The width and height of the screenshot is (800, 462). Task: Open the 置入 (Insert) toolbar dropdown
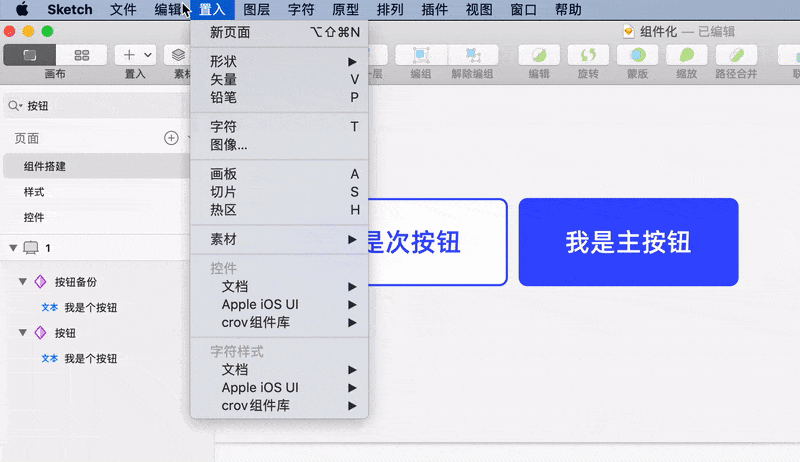tap(135, 55)
